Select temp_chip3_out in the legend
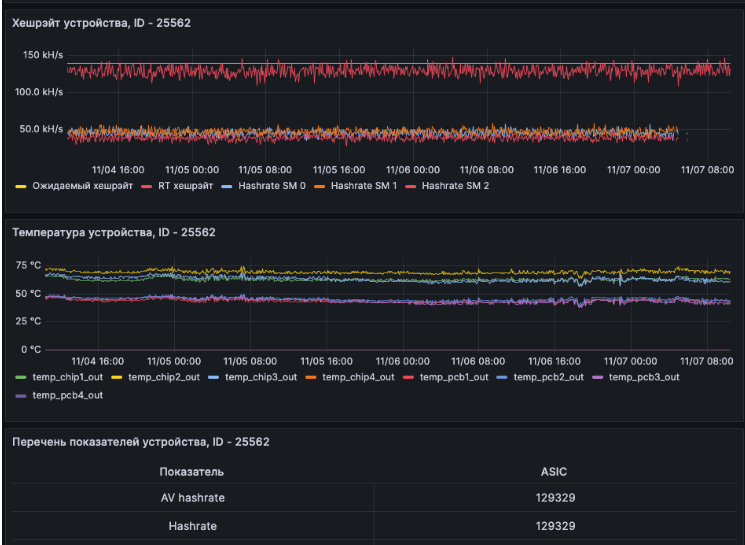 [x=261, y=377]
